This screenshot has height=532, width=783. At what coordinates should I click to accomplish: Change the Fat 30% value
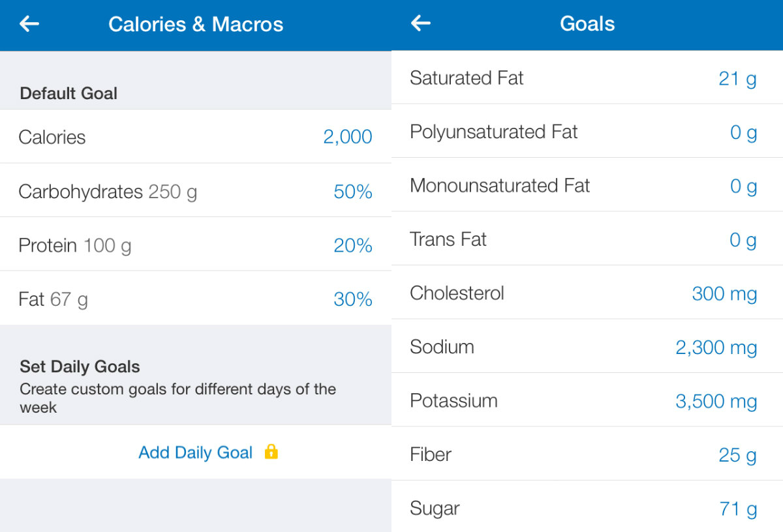[x=353, y=299]
